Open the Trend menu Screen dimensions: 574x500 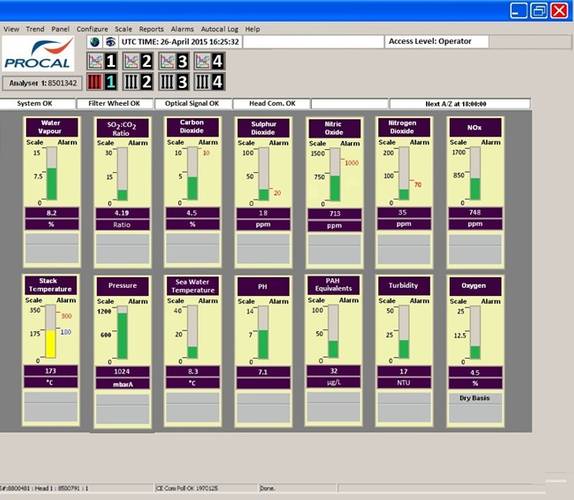pyautogui.click(x=35, y=29)
